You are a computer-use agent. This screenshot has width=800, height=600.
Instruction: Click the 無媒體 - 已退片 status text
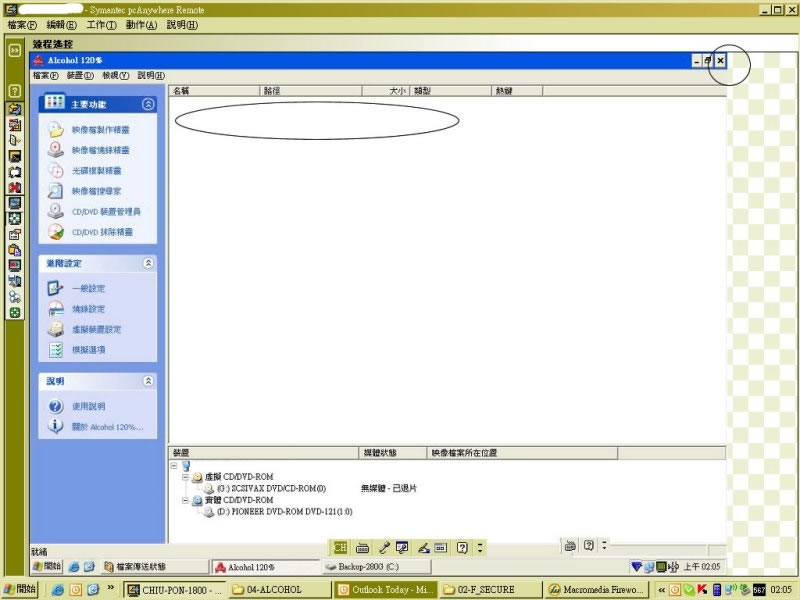tap(389, 488)
